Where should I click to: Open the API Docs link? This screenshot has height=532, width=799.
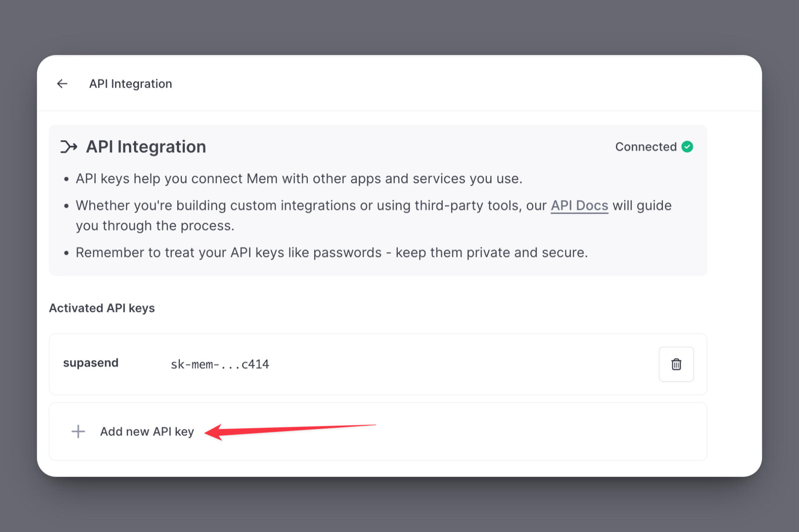pyautogui.click(x=579, y=205)
